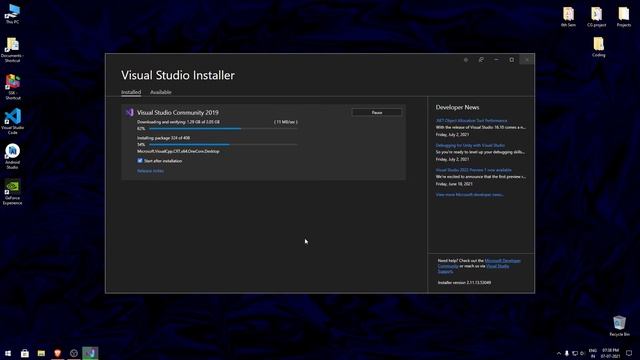Launch Visual Studio Code from desktop
Image resolution: width=640 pixels, height=360 pixels.
click(13, 121)
